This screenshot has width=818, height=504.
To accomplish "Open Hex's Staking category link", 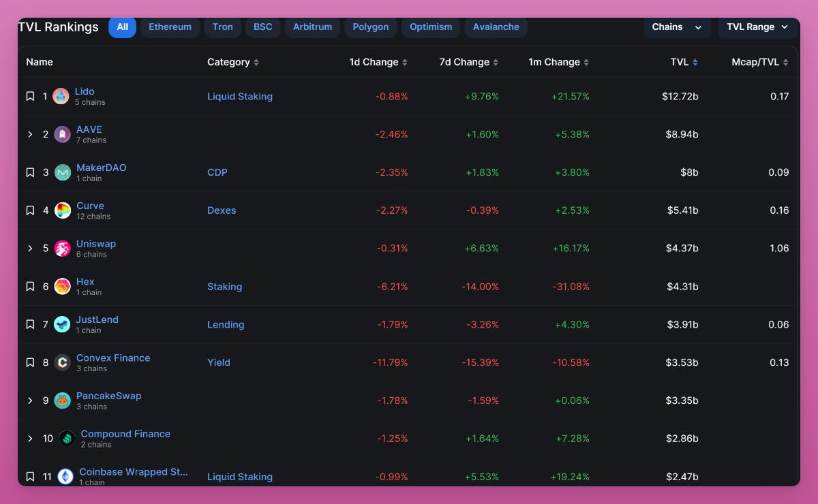I will pyautogui.click(x=224, y=287).
